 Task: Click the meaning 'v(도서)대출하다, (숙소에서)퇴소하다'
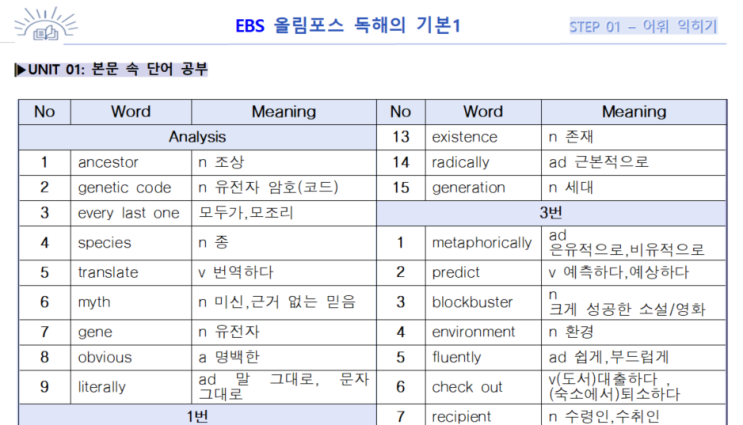(x=614, y=387)
